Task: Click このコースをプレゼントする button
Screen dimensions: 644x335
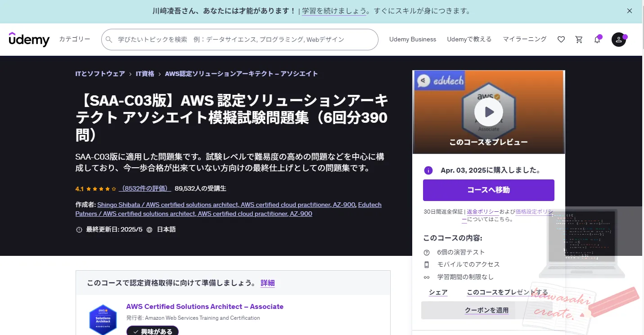Action: pos(507,292)
